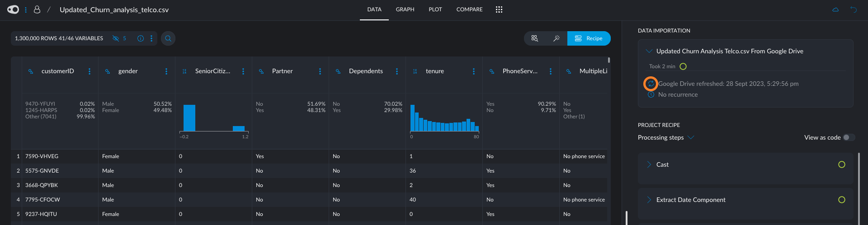Click the dataset info icon
868x225 pixels.
(141, 38)
